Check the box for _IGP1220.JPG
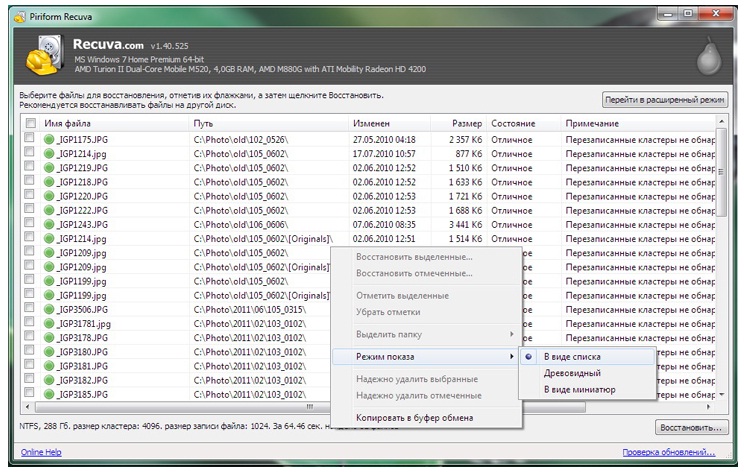The width and height of the screenshot is (744, 472). (x=29, y=194)
